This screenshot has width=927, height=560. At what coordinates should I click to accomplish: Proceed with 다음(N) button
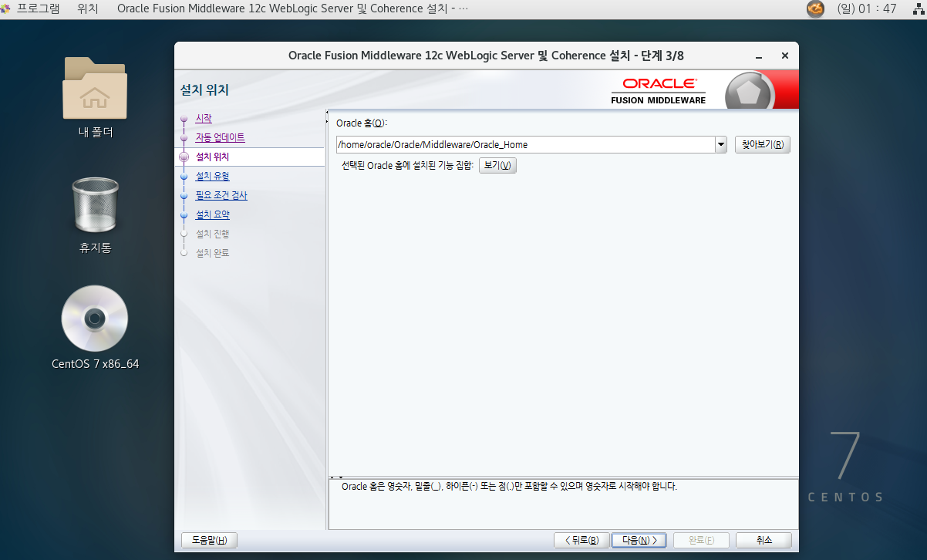pyautogui.click(x=639, y=540)
